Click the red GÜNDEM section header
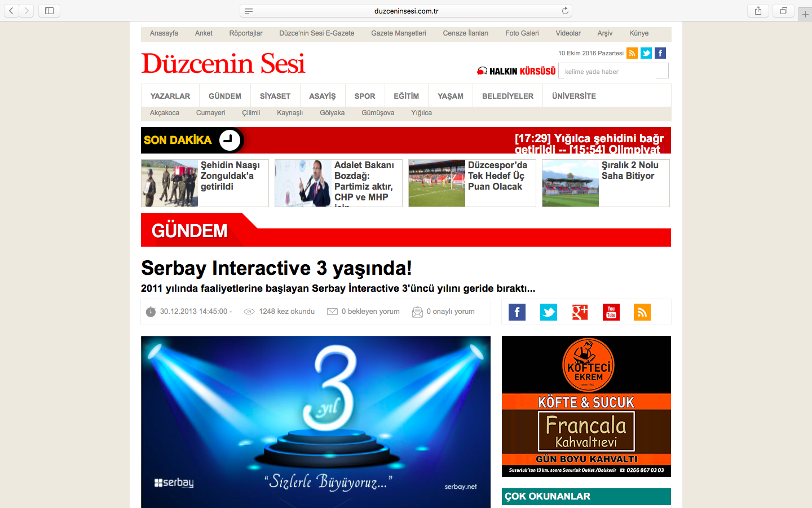The width and height of the screenshot is (812, 508). pyautogui.click(x=406, y=230)
